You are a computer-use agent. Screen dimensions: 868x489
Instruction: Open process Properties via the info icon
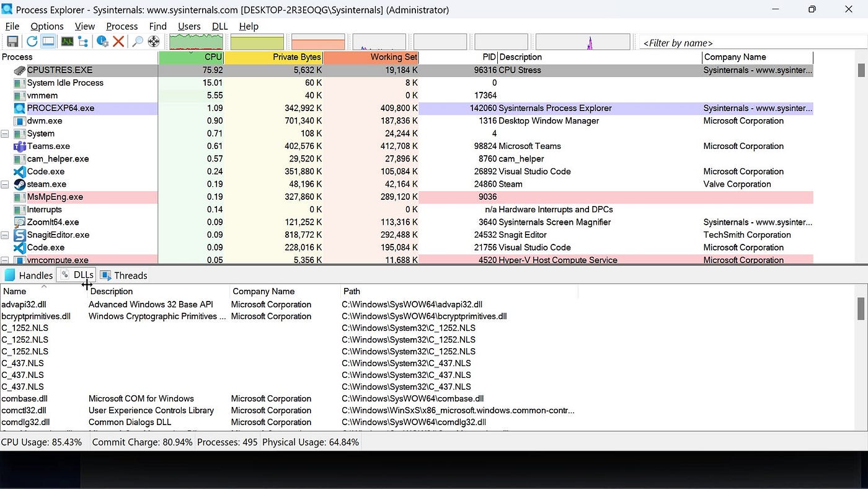pos(102,41)
